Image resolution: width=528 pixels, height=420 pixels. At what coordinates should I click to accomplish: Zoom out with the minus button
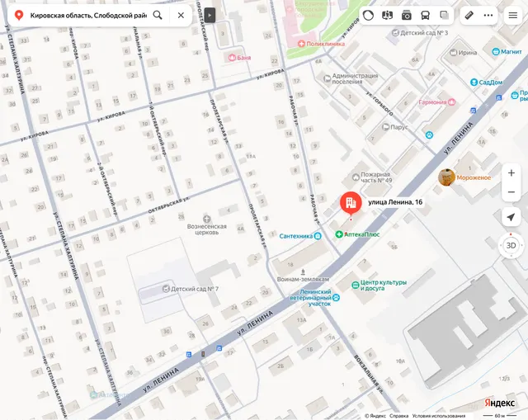click(511, 192)
